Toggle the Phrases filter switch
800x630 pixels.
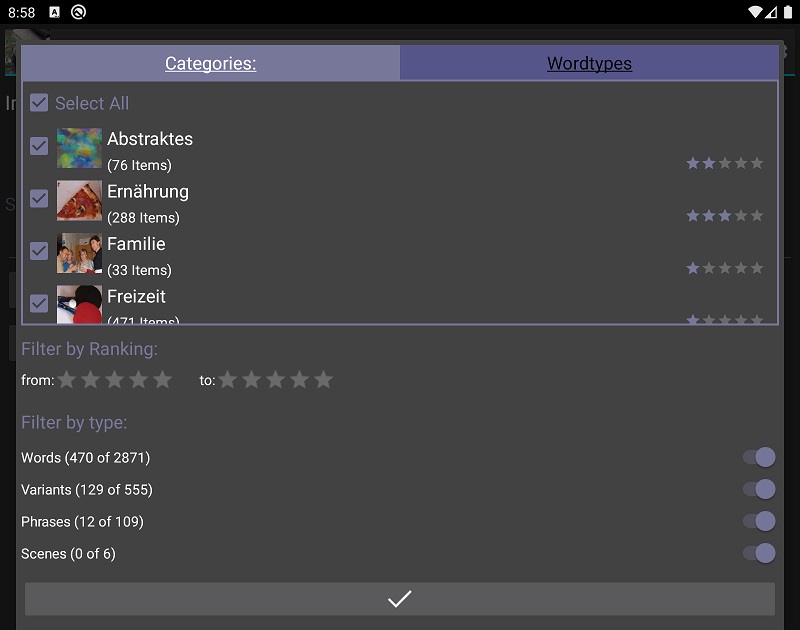(759, 521)
